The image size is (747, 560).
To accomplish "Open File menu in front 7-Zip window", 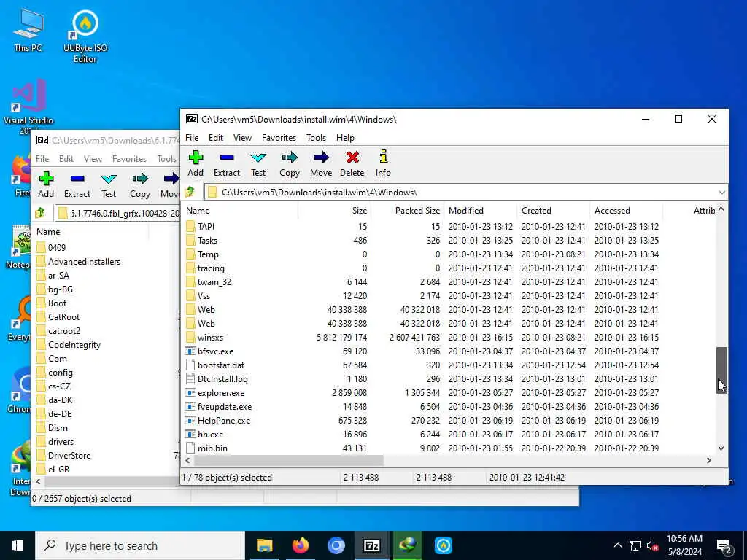I will click(192, 138).
